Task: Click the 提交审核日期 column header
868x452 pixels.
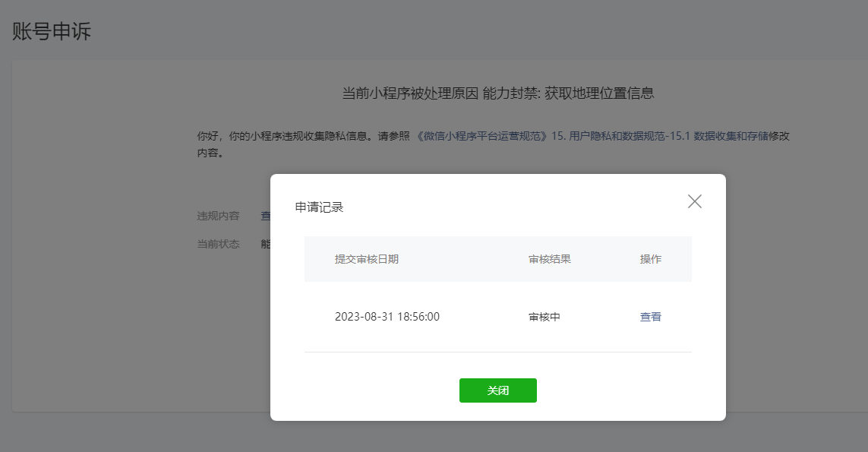Action: click(367, 259)
